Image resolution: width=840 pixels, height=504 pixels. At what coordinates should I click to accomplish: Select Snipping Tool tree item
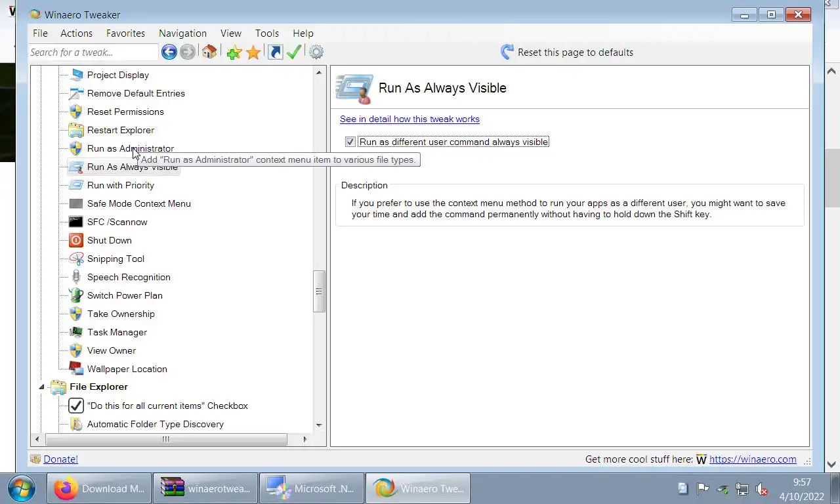click(115, 259)
